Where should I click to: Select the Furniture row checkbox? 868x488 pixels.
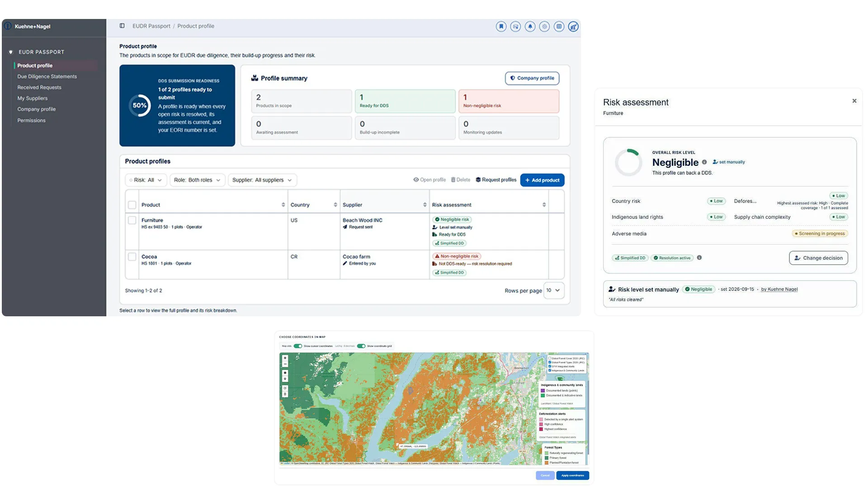tap(132, 221)
